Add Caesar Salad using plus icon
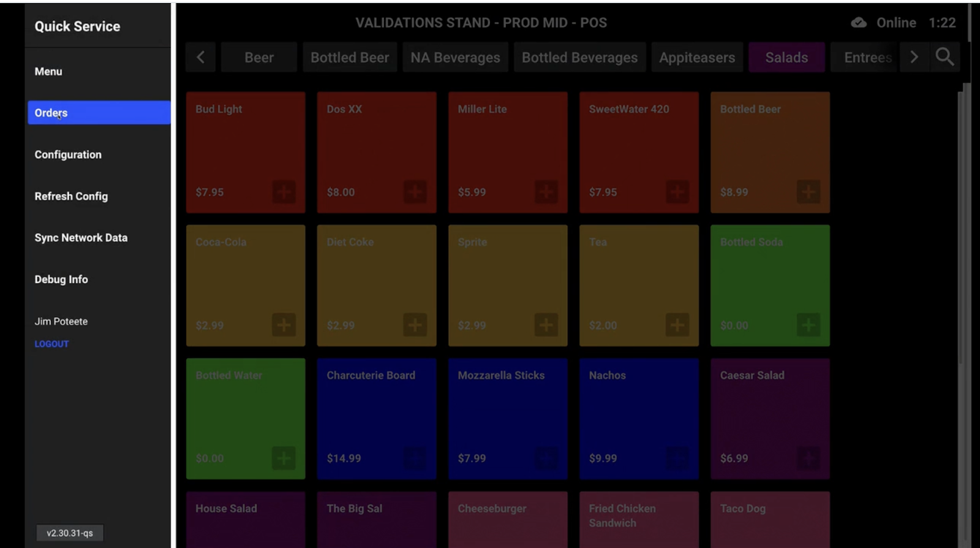The height and width of the screenshot is (548, 980). pyautogui.click(x=808, y=458)
